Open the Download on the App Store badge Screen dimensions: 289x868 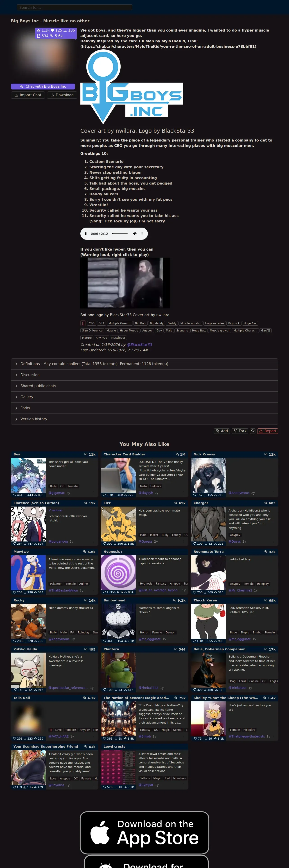click(x=144, y=832)
